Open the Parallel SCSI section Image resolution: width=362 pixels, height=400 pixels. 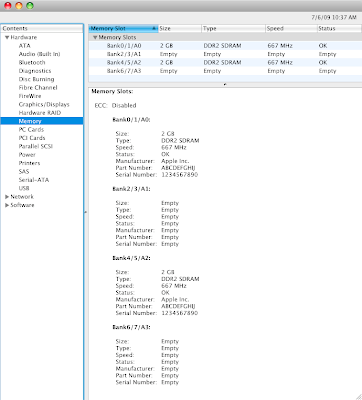click(x=36, y=146)
